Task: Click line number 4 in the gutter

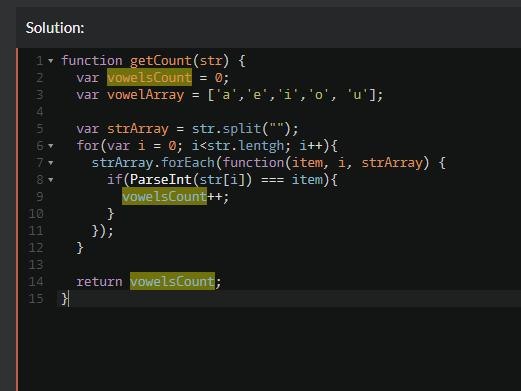Action: [x=40, y=112]
